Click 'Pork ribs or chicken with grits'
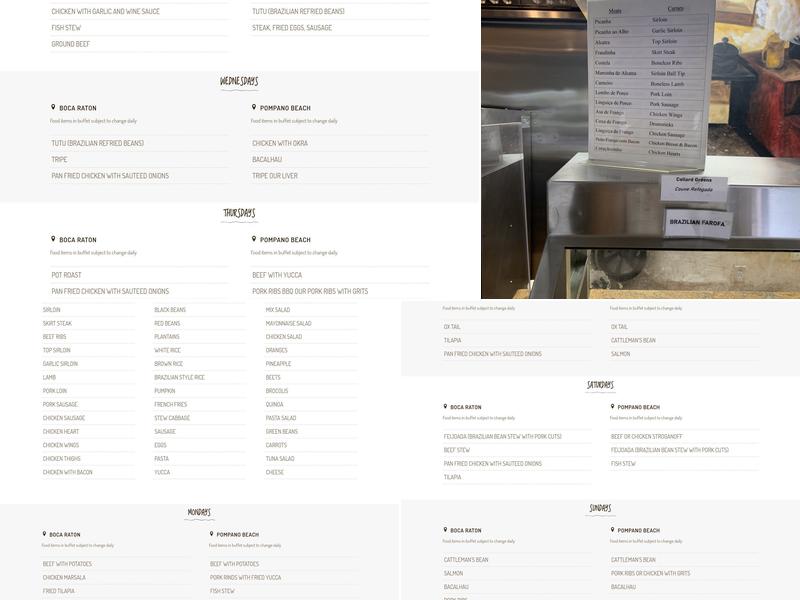This screenshot has width=800, height=600. (x=651, y=573)
